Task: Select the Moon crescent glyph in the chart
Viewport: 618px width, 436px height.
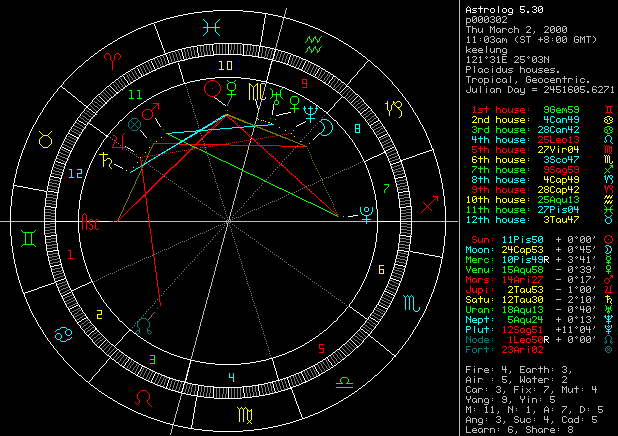Action: [327, 127]
